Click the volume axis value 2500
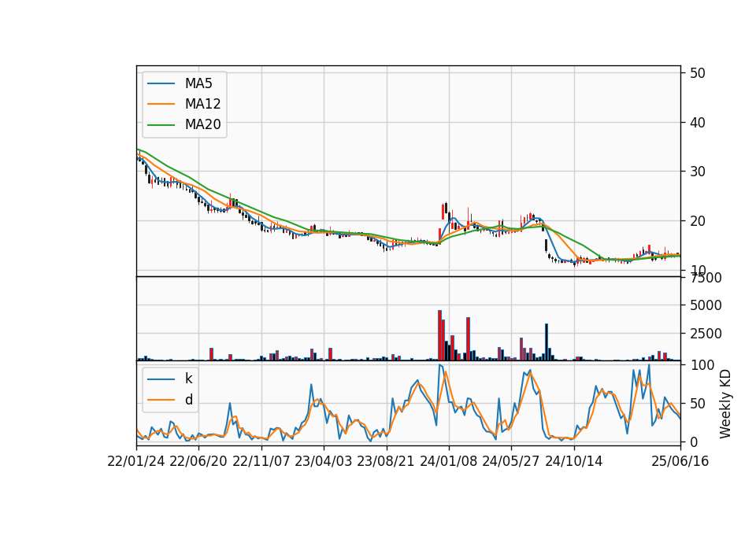756x543 pixels. [706, 334]
